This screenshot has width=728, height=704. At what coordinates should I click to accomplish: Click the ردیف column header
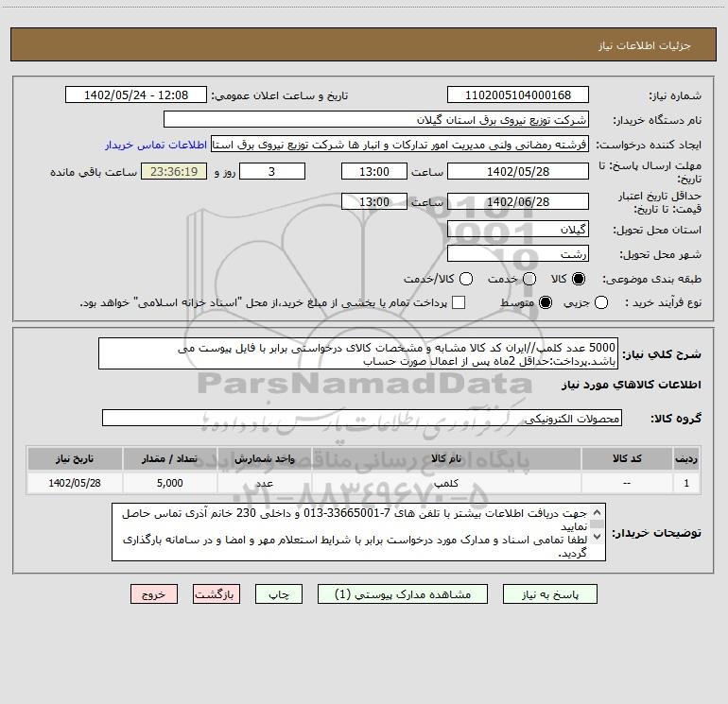[686, 458]
